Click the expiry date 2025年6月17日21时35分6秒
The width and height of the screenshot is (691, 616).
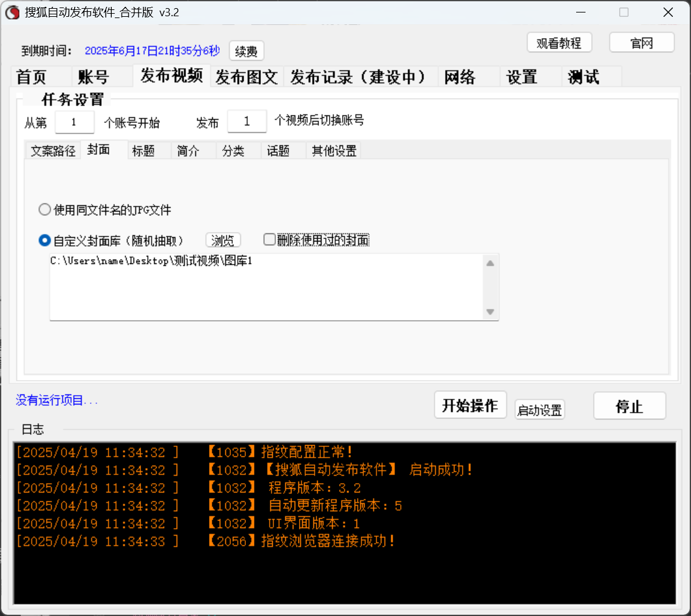[x=152, y=51]
